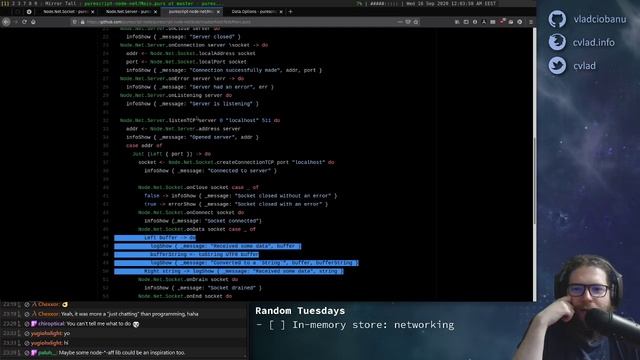
Task: Click the Twitter bird icon beside cvlad
Action: click(x=557, y=66)
